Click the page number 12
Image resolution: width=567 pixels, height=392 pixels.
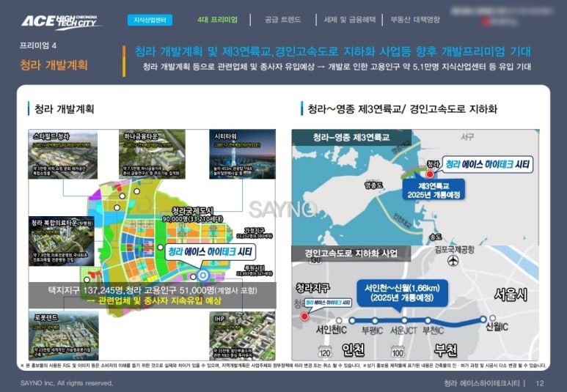(x=540, y=383)
